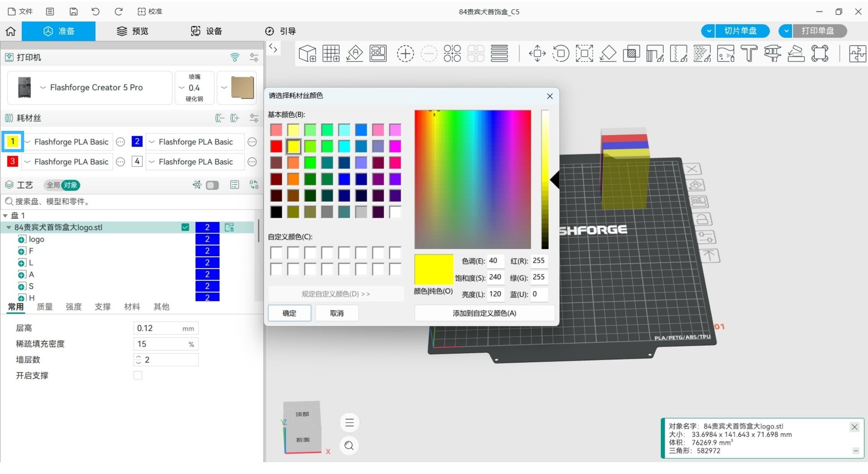Viewport: 868px width, 474px height.
Task: Enable the 开启支撑 checkbox
Action: coord(138,375)
